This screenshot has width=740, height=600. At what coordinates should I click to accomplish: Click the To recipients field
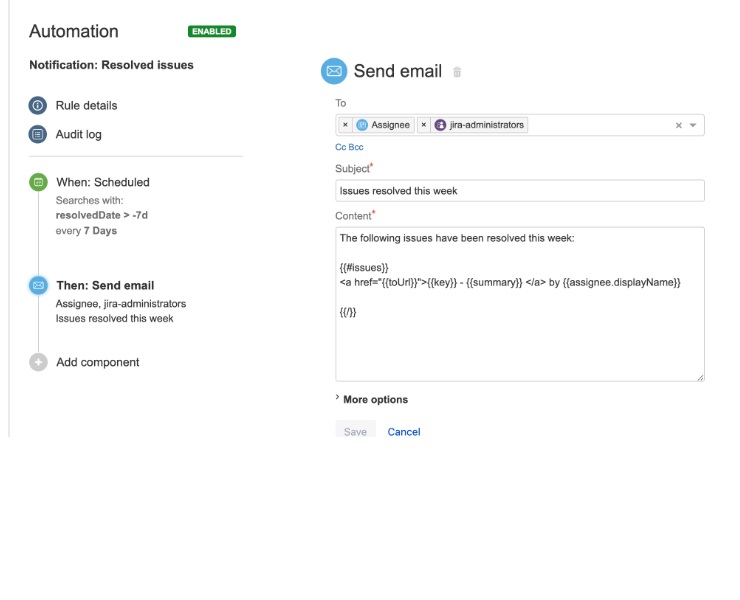(x=520, y=125)
